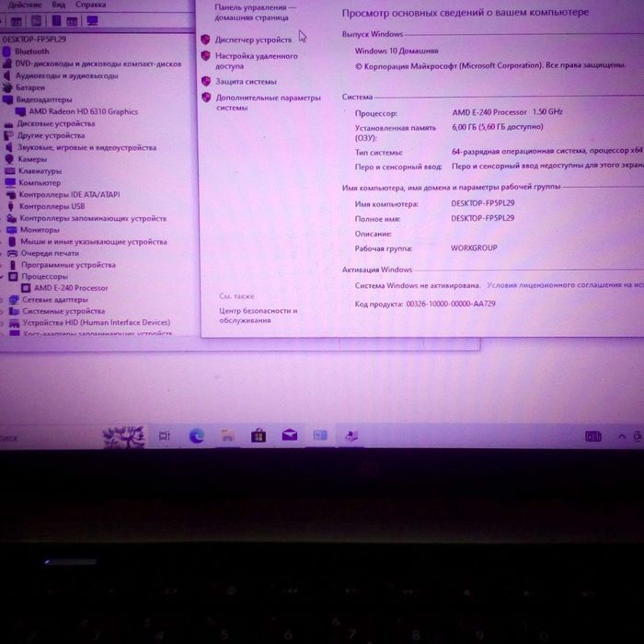Click the scan for hardware changes monitor icon
The width and height of the screenshot is (644, 644).
(x=92, y=20)
